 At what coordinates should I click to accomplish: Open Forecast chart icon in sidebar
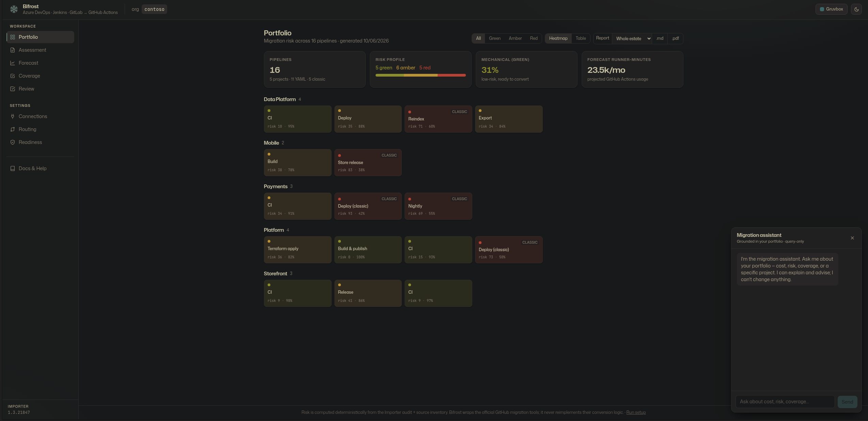pyautogui.click(x=13, y=63)
